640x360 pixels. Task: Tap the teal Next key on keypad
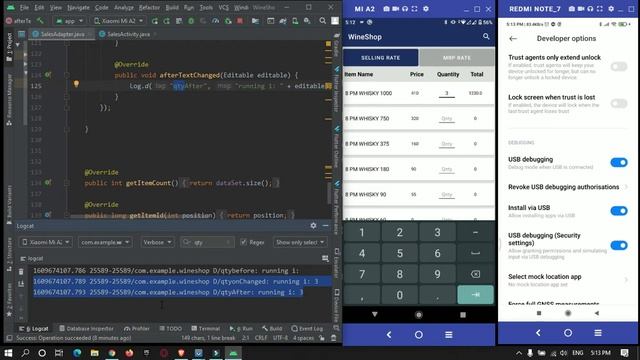(476, 295)
